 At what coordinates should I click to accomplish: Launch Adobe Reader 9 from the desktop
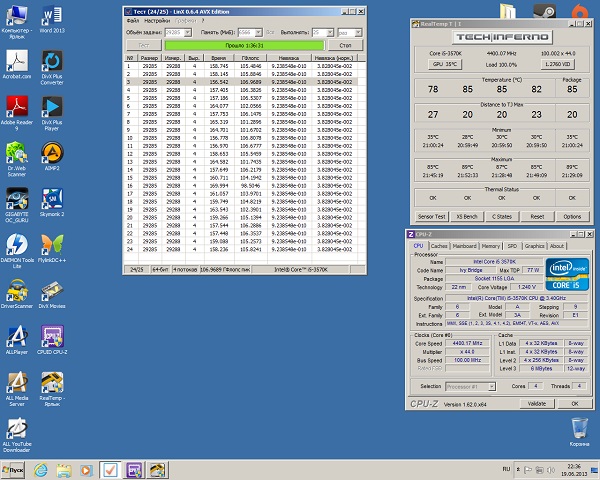coord(15,105)
